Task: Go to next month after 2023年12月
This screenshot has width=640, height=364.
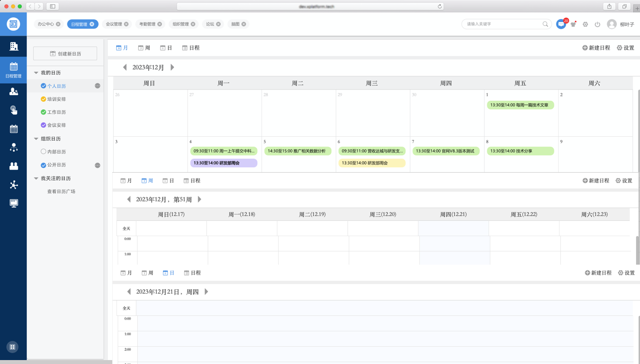Action: click(x=172, y=67)
